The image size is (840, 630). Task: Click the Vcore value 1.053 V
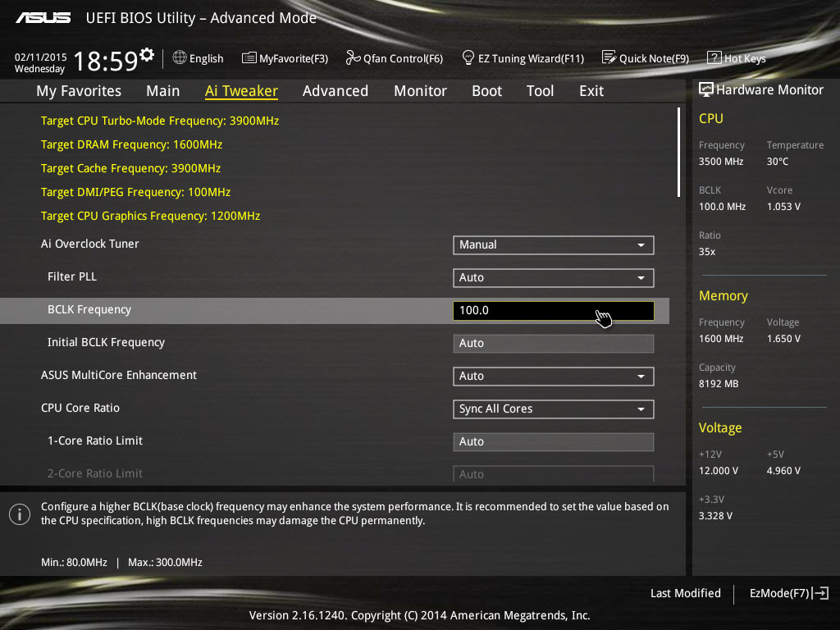783,206
